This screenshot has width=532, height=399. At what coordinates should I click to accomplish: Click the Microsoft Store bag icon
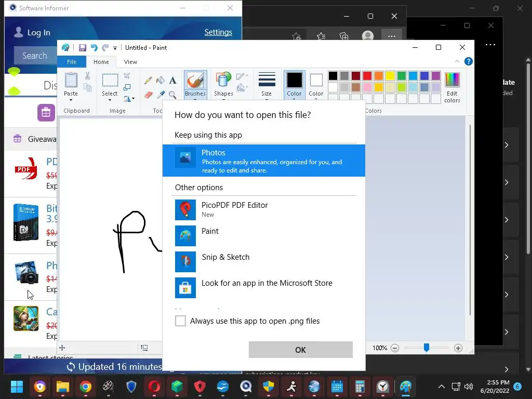[x=185, y=288]
